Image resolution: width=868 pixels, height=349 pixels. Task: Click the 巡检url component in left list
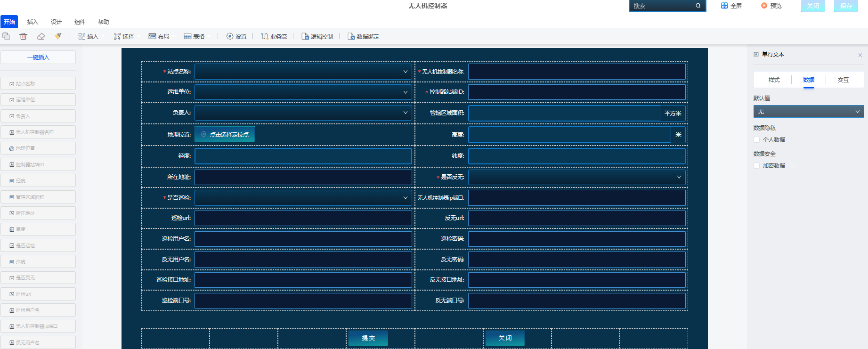coord(38,294)
